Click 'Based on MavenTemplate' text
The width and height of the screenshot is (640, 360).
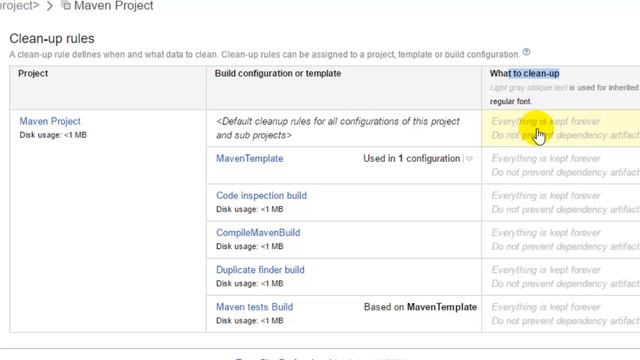tap(420, 307)
